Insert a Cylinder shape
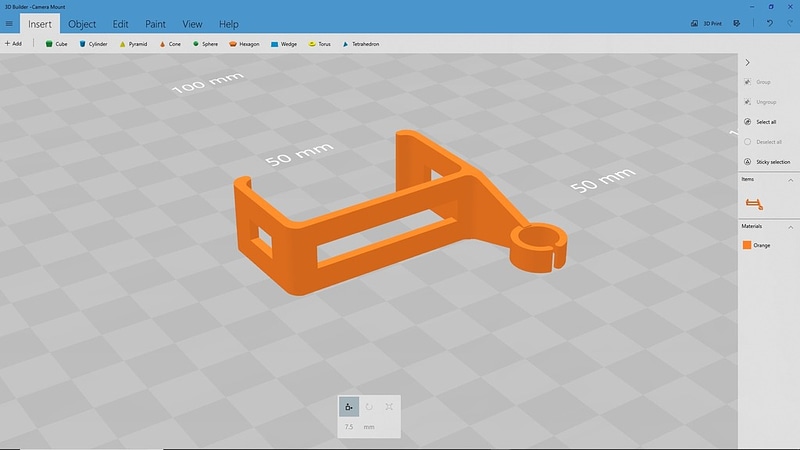This screenshot has width=800, height=450. tap(93, 44)
